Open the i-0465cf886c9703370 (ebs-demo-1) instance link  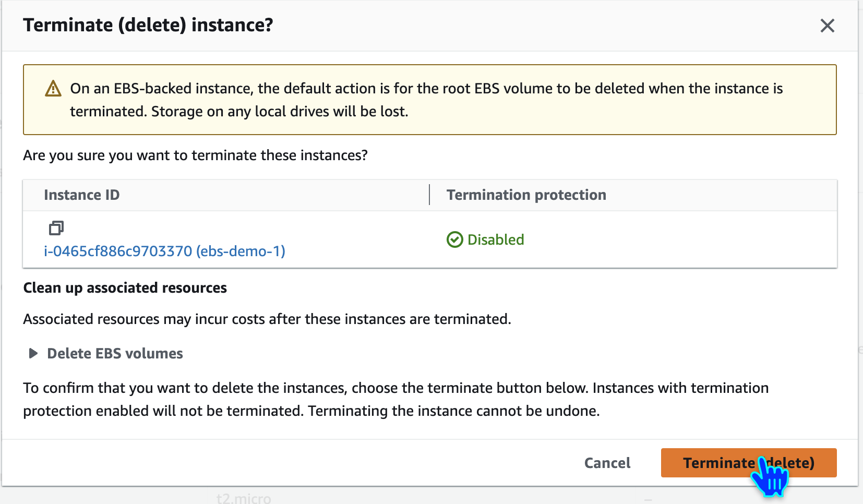click(x=164, y=251)
